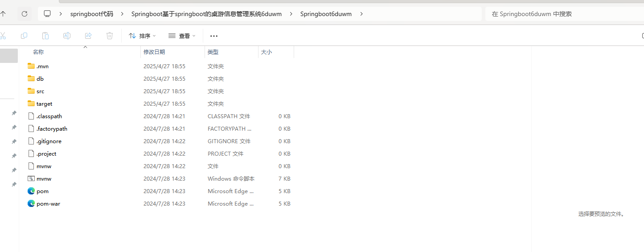This screenshot has height=252, width=644.
Task: Click the 5 KB size of pom-war
Action: click(x=284, y=203)
